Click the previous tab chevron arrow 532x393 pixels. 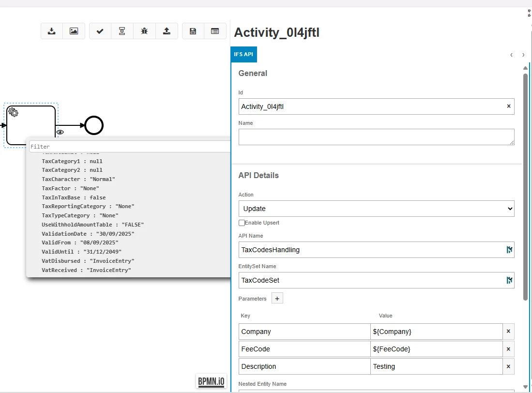click(x=511, y=55)
